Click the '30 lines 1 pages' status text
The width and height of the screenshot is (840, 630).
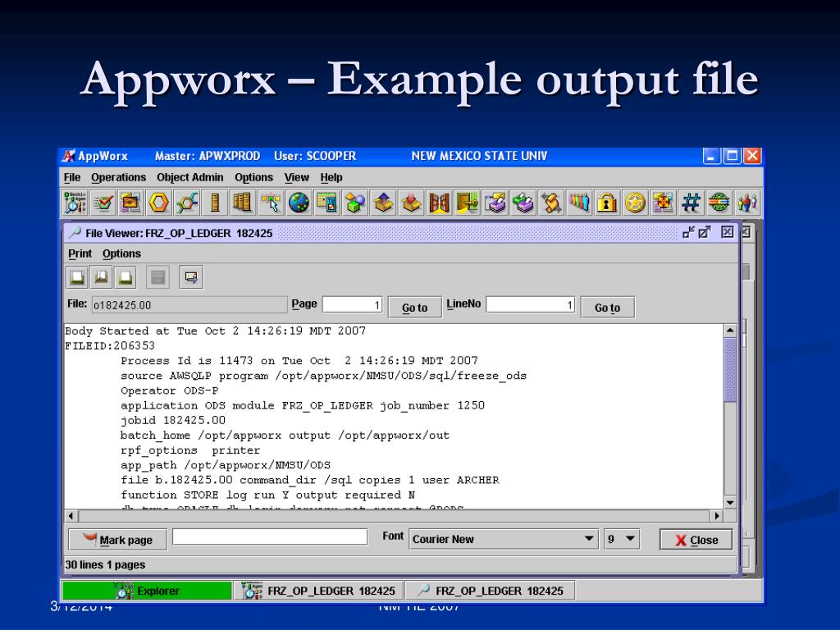[105, 564]
